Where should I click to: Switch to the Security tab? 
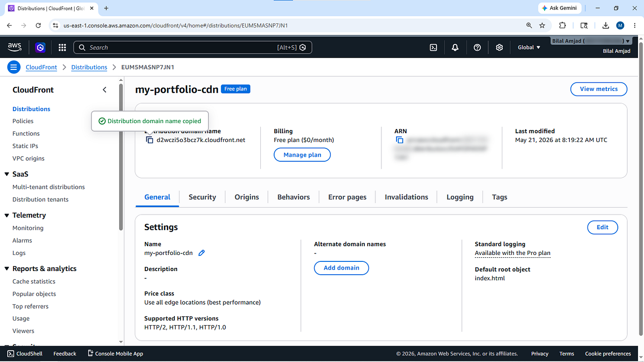coord(202,197)
